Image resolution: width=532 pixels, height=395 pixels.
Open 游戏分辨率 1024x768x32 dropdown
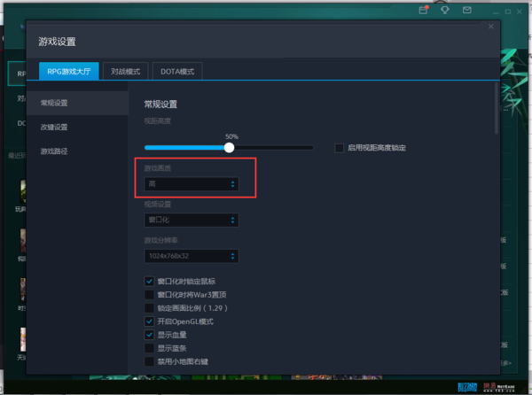192,256
